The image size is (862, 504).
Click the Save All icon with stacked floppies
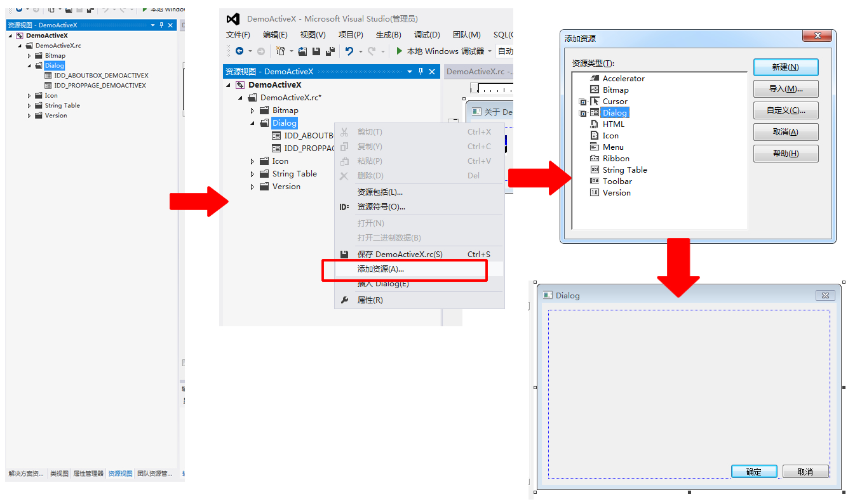(330, 51)
